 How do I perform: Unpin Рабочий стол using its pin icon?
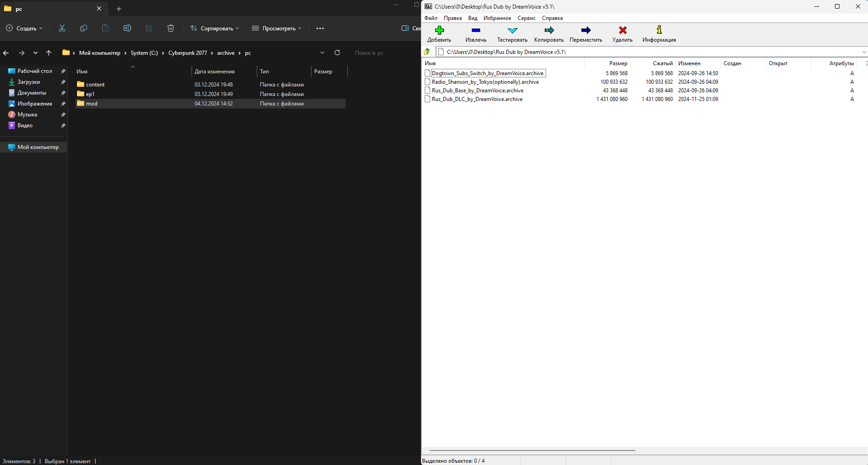point(63,71)
